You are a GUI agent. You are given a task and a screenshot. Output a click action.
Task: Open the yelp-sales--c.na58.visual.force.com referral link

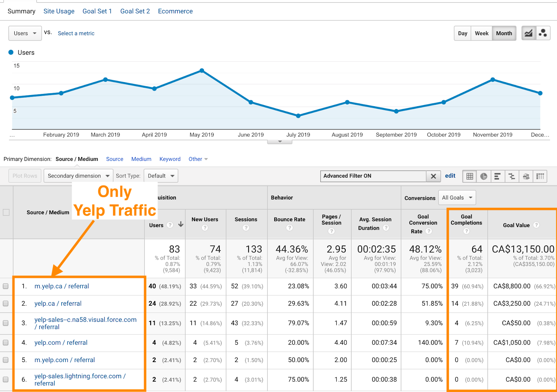click(85, 323)
